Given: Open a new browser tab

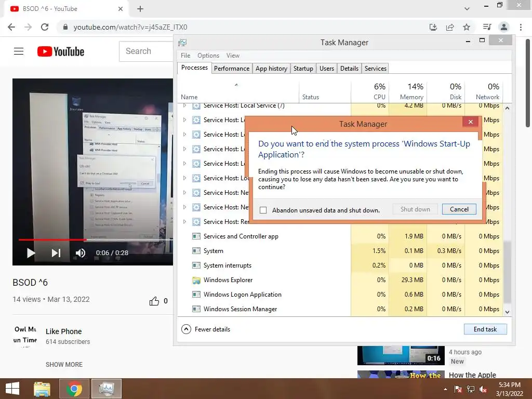Looking at the screenshot, I should [140, 9].
